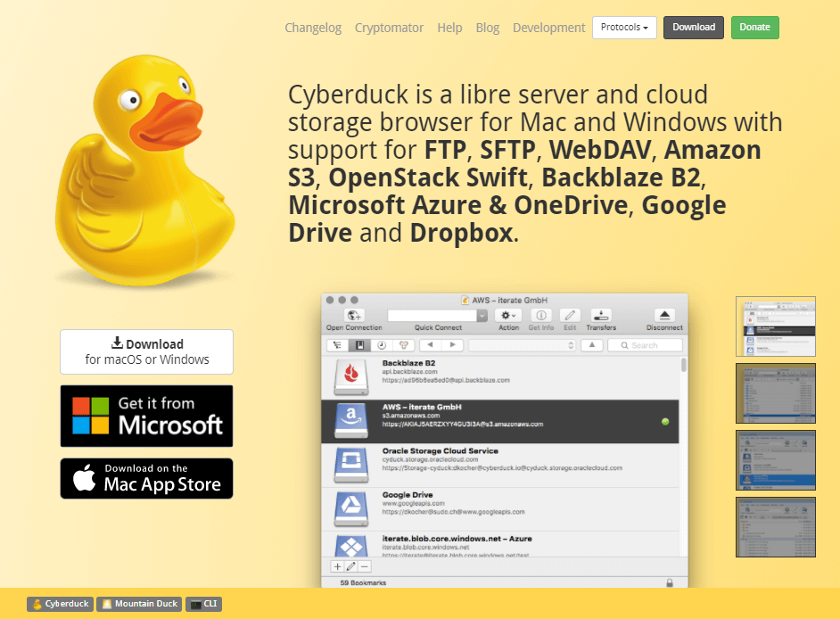840x619 pixels.
Task: Click the green Donate button
Action: [754, 28]
